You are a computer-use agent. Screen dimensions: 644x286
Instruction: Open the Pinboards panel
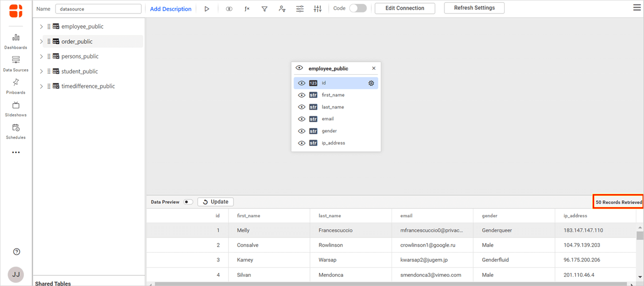point(16,86)
